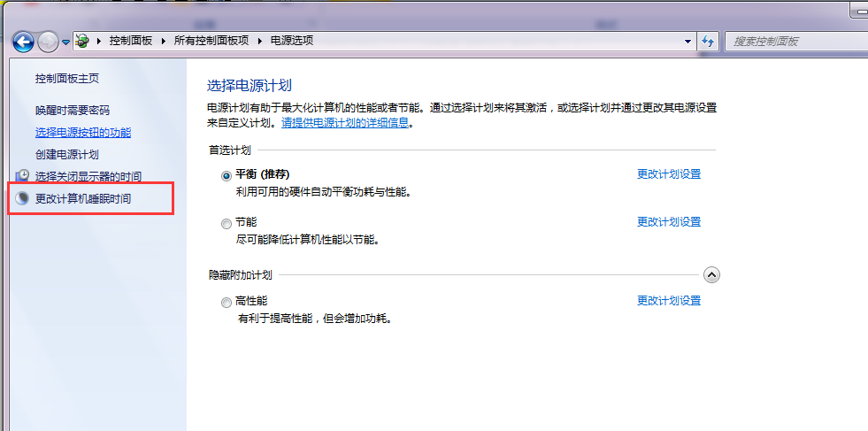Click the 尽可能降低计算机性能以节能 description
This screenshot has height=431, width=868.
pos(308,241)
